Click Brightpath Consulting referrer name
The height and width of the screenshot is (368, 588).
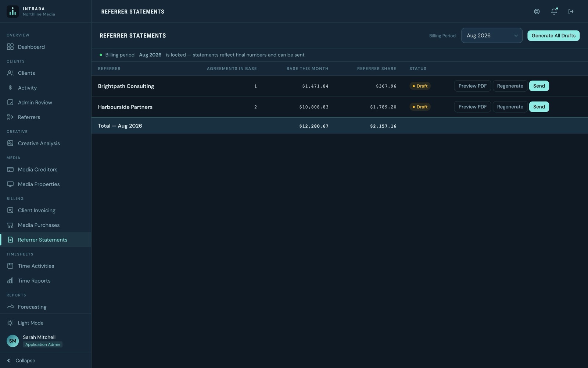tap(126, 86)
